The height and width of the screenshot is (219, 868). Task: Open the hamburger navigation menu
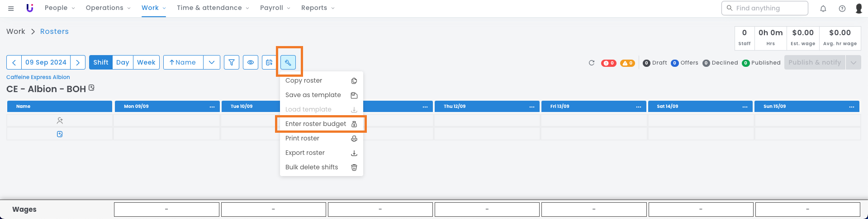click(x=11, y=8)
